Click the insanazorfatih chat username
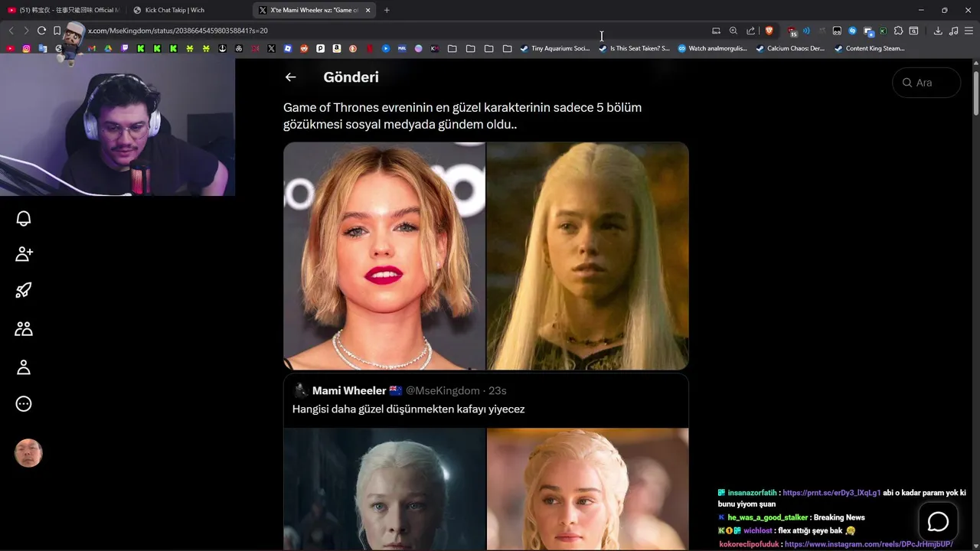This screenshot has height=551, width=980. (x=751, y=494)
